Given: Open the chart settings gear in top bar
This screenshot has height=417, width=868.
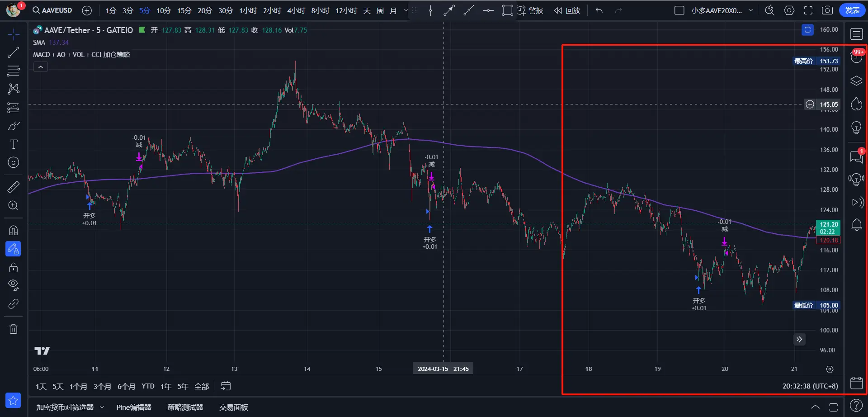Looking at the screenshot, I should tap(789, 10).
